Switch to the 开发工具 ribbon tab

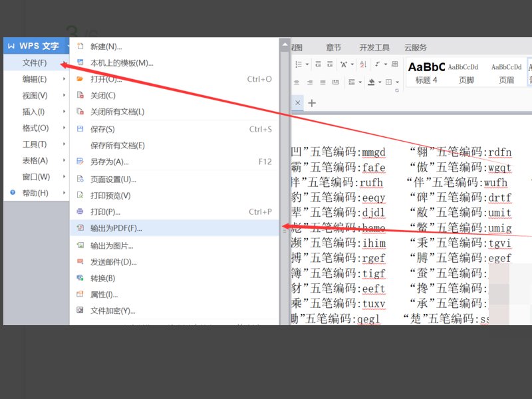(x=376, y=47)
